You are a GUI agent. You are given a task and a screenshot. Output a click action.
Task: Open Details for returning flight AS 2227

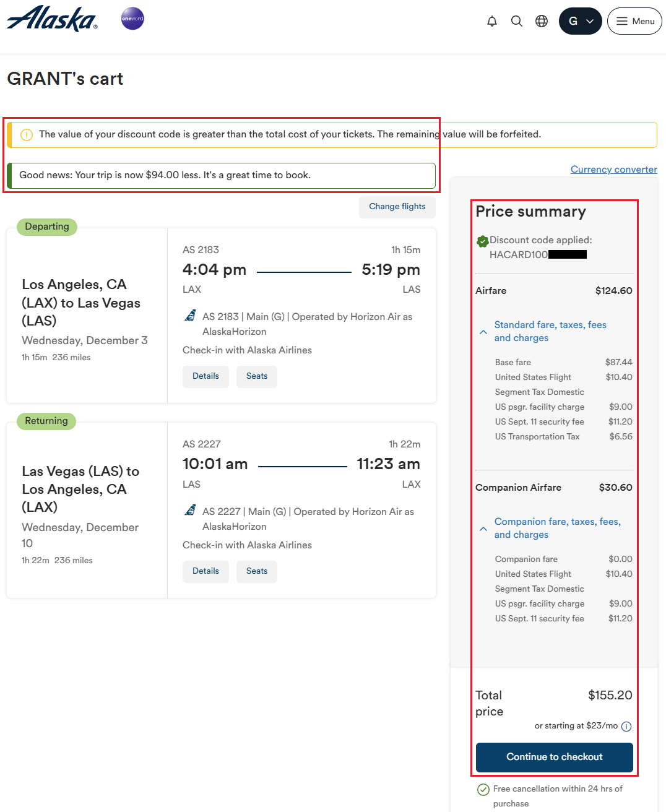(205, 571)
